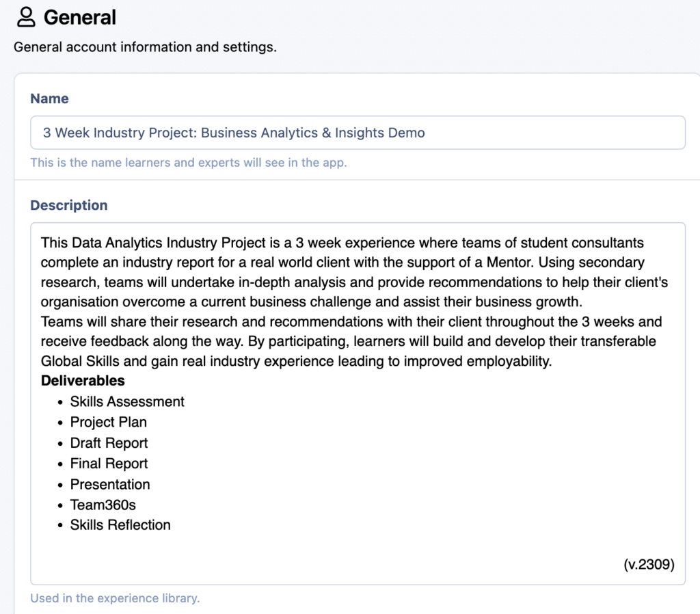Click 'Used in the experience library' helper text
The width and height of the screenshot is (700, 614).
coord(115,598)
